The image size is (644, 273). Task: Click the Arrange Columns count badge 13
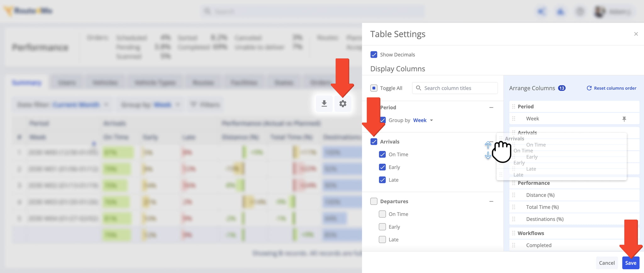562,88
